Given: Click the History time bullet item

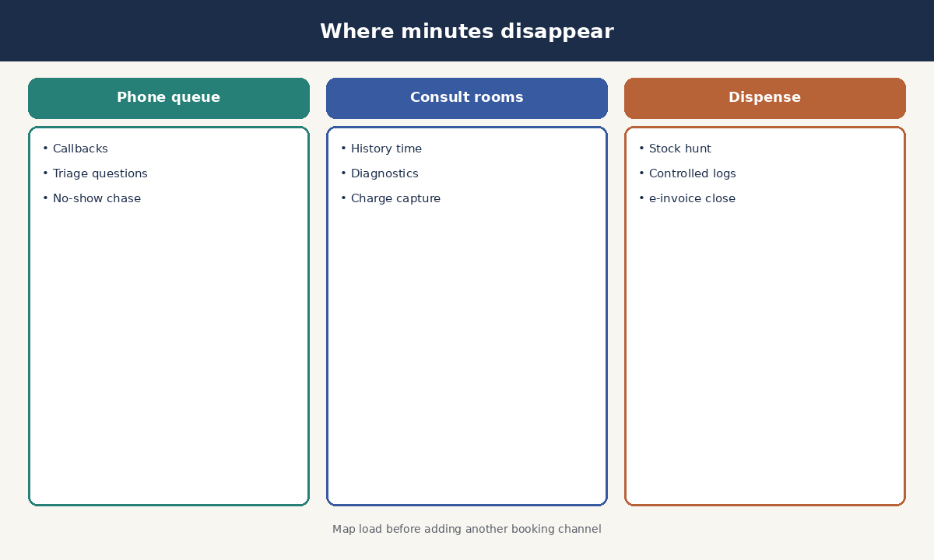Looking at the screenshot, I should tap(381, 149).
